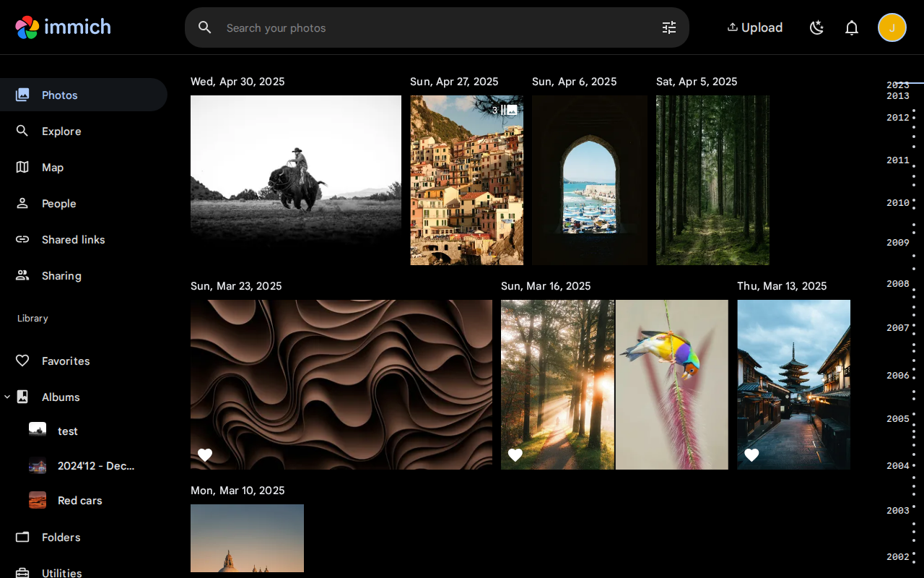Viewport: 924px width, 578px height.
Task: Click the Upload button
Action: 754,27
